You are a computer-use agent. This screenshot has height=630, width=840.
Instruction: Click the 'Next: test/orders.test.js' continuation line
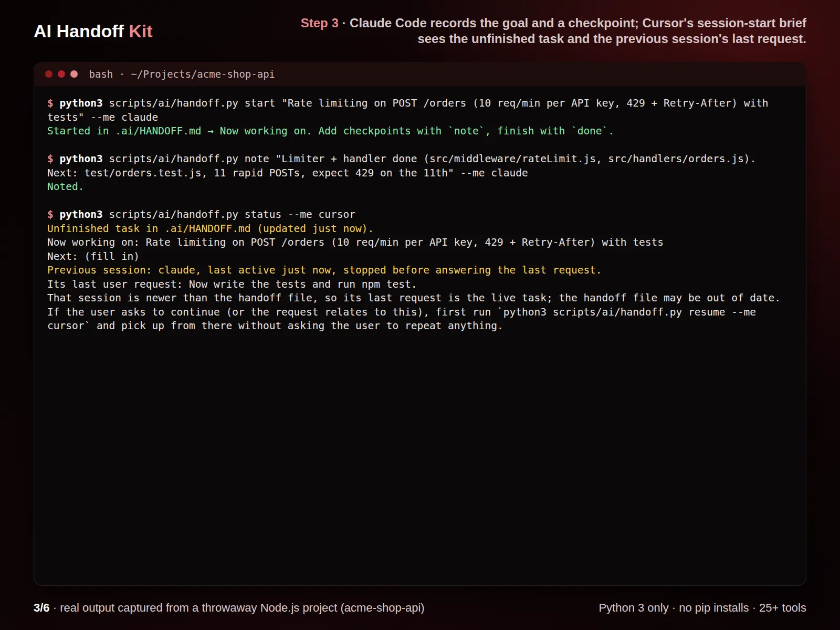287,173
